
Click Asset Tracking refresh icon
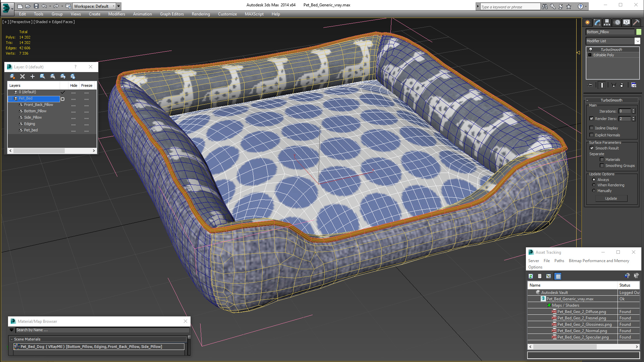531,276
